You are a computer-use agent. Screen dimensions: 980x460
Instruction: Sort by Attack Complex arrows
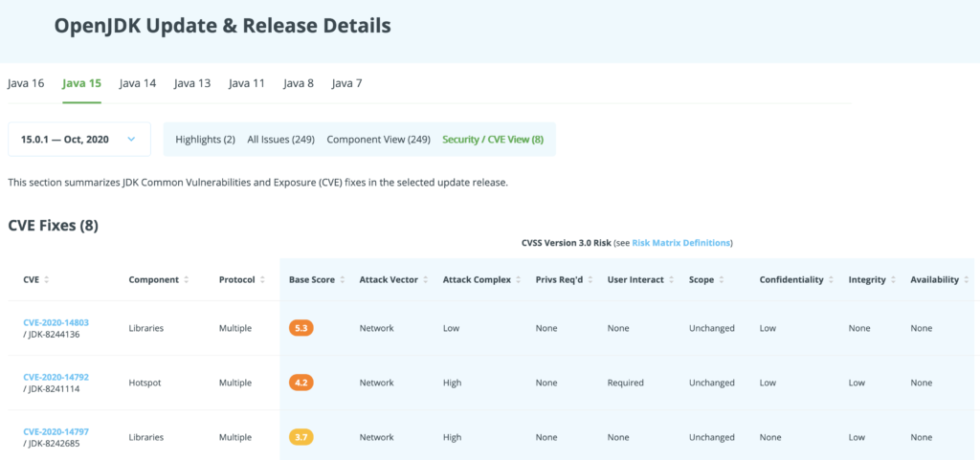click(x=518, y=280)
